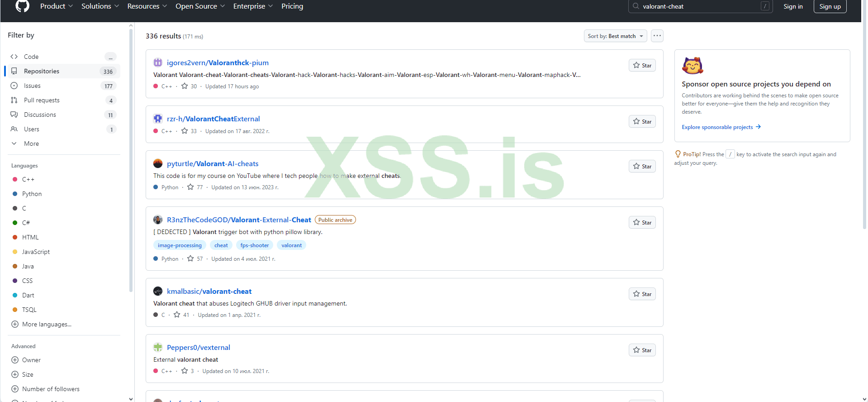Image resolution: width=868 pixels, height=402 pixels.
Task: Select the Repositories filter
Action: click(63, 71)
